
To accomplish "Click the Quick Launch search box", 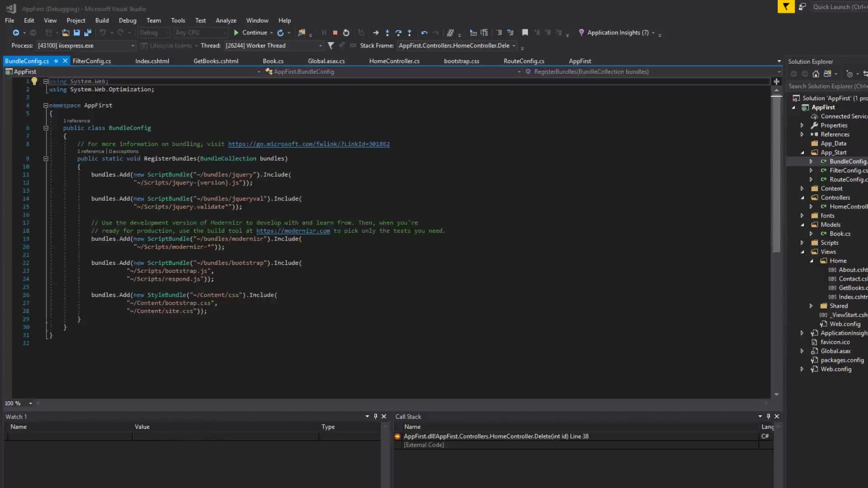I will 840,7.
